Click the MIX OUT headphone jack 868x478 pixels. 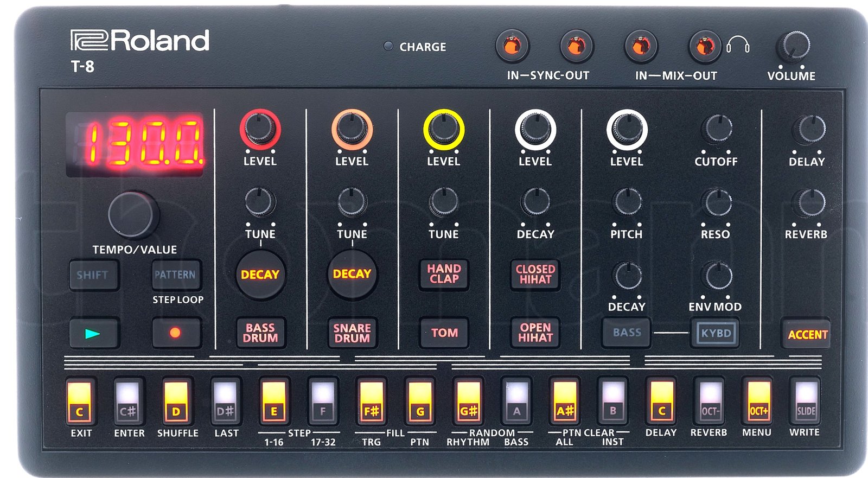coord(705,46)
